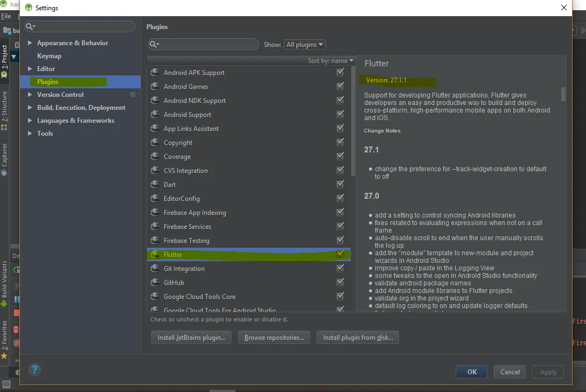Expand the Editor settings node
The height and width of the screenshot is (392, 586).
[x=30, y=69]
